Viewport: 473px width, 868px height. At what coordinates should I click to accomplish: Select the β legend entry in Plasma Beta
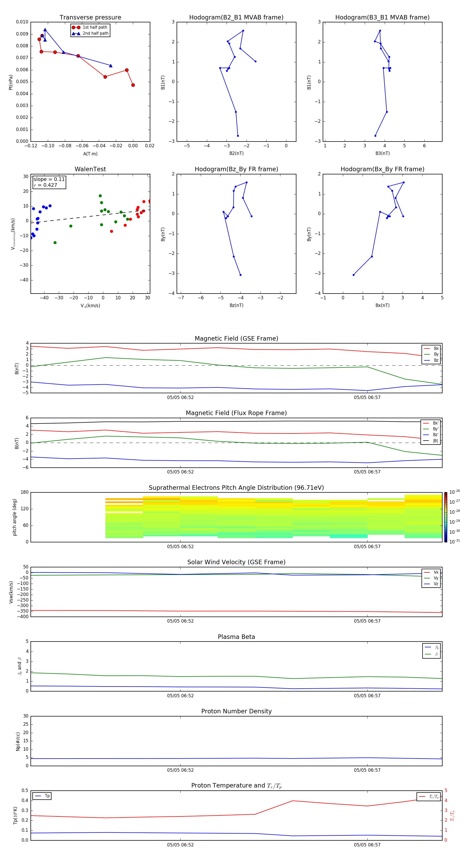[x=431, y=654]
